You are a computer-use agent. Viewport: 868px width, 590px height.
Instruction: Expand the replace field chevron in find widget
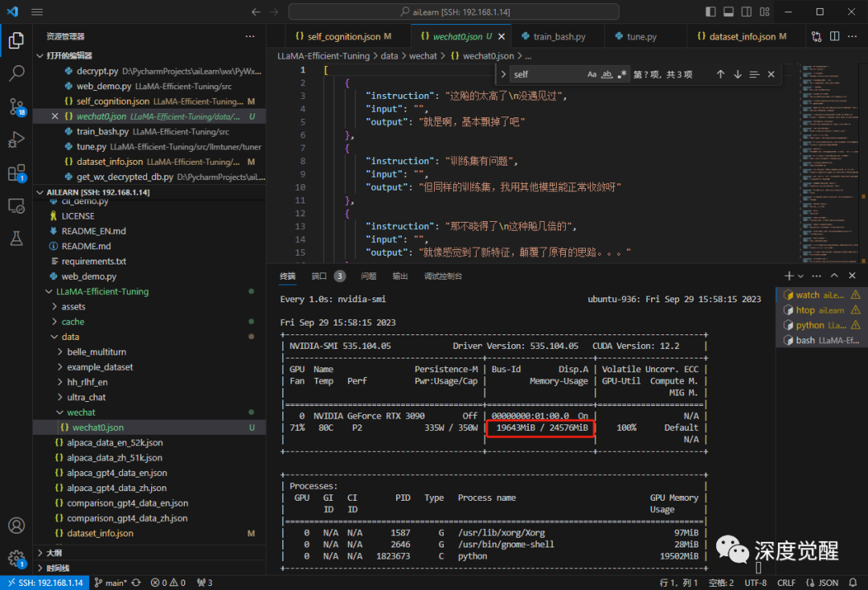point(503,74)
